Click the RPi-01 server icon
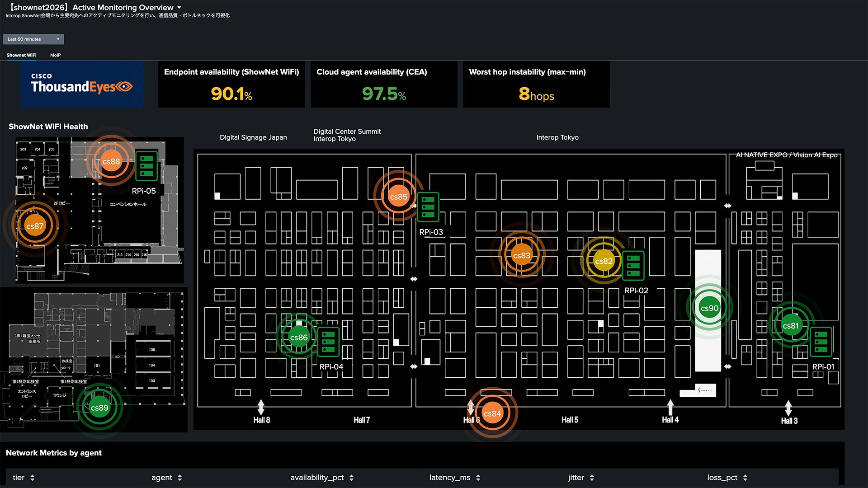 (821, 342)
